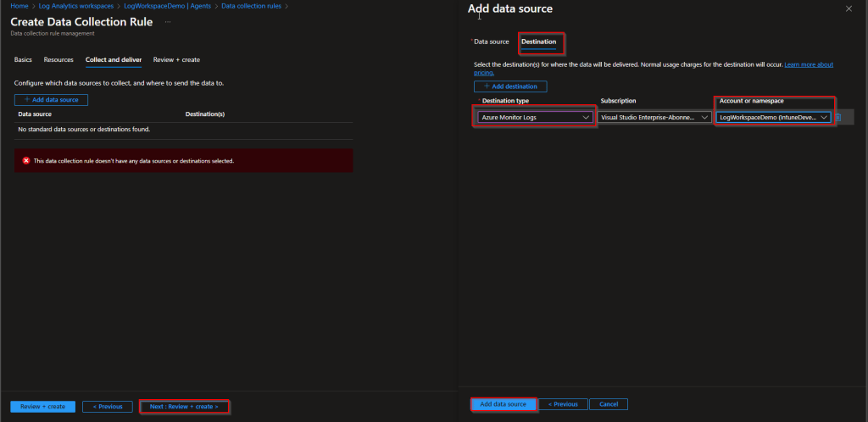868x422 pixels.
Task: Go to Data collection rules breadcrumb
Action: (252, 6)
